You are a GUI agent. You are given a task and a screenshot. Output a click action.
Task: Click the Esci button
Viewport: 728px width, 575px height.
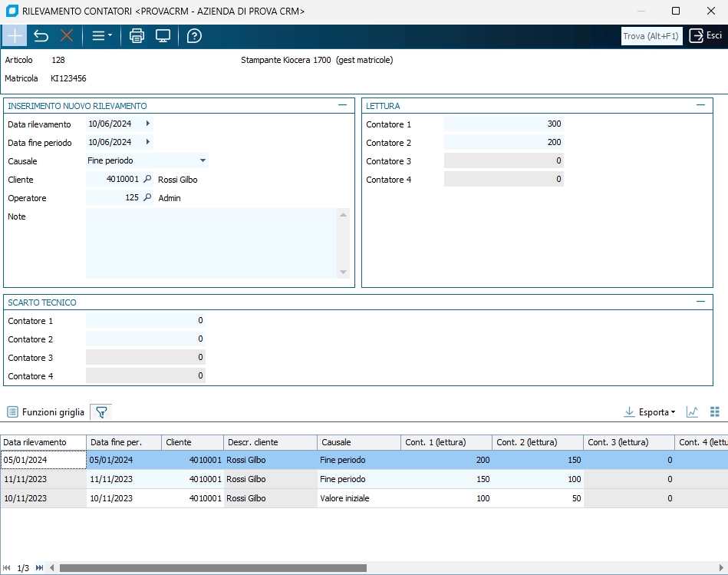point(706,36)
